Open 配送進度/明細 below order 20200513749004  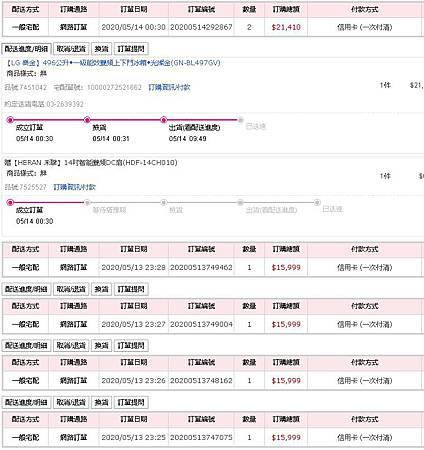point(26,345)
